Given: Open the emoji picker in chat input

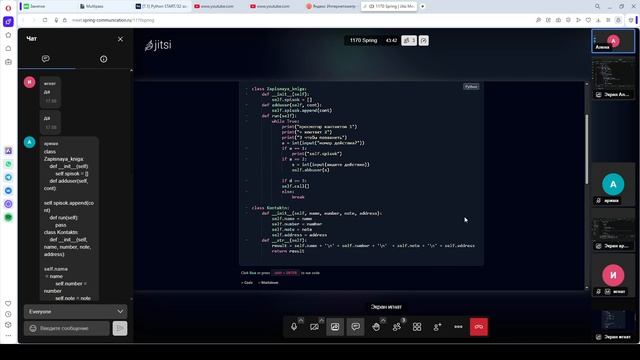Looking at the screenshot, I should [x=33, y=328].
